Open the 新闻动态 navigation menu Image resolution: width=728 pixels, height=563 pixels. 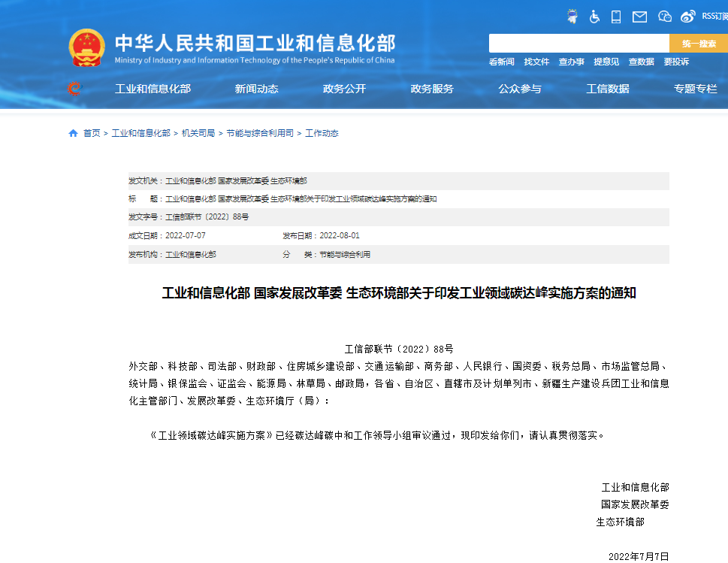click(256, 89)
